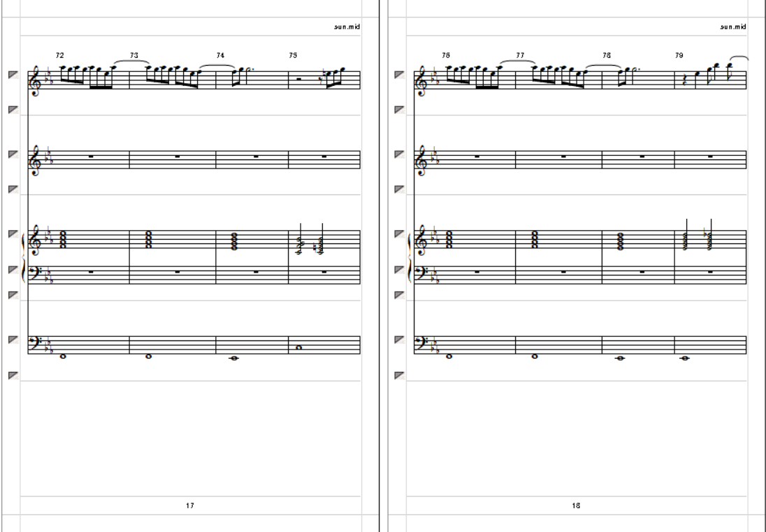766x532 pixels.
Task: Select the handle beside the bottom bass staff on page 18
Action: pyautogui.click(x=400, y=340)
